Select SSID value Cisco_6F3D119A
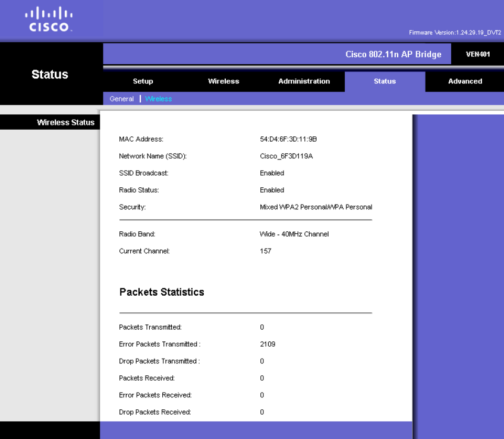Screen dimensions: 504x439 coord(286,156)
